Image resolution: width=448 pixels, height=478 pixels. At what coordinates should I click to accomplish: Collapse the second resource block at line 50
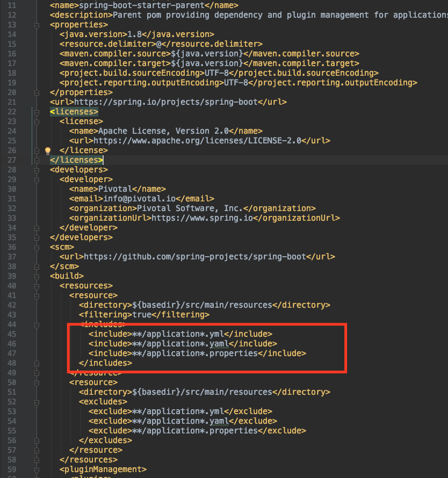pos(36,382)
